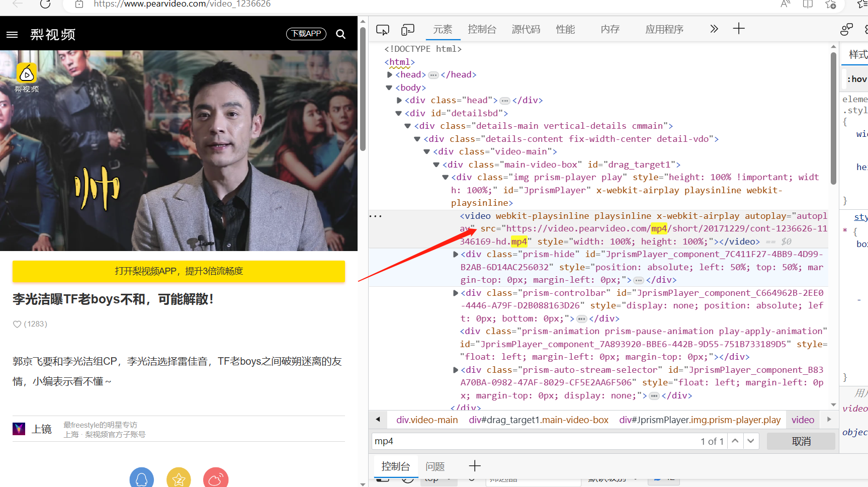Show collapsed content of prism-hide div

[x=639, y=280]
